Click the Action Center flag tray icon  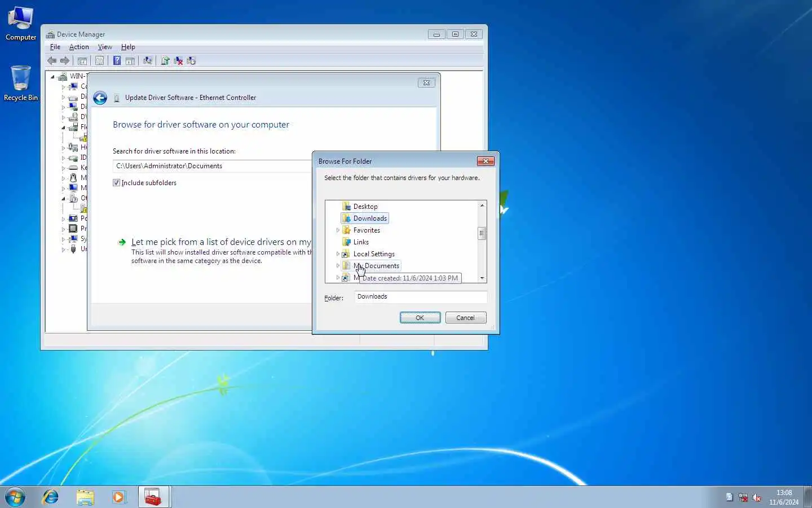pos(730,497)
